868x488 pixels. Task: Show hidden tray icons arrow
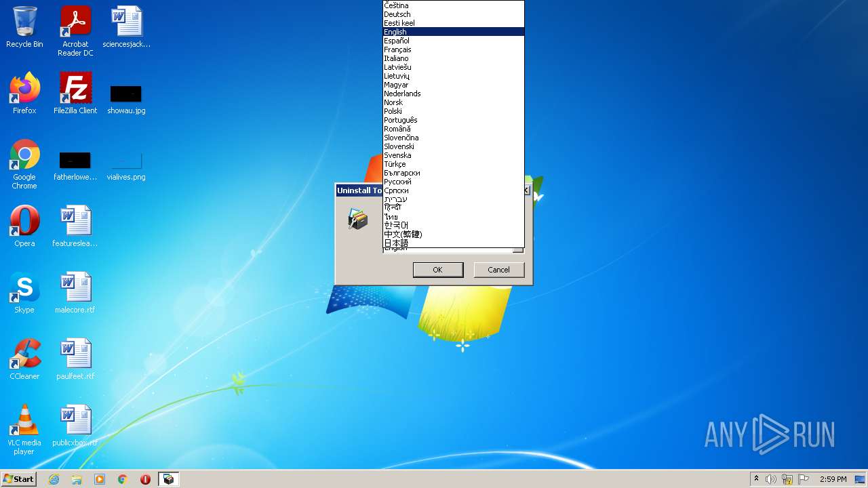click(x=756, y=479)
